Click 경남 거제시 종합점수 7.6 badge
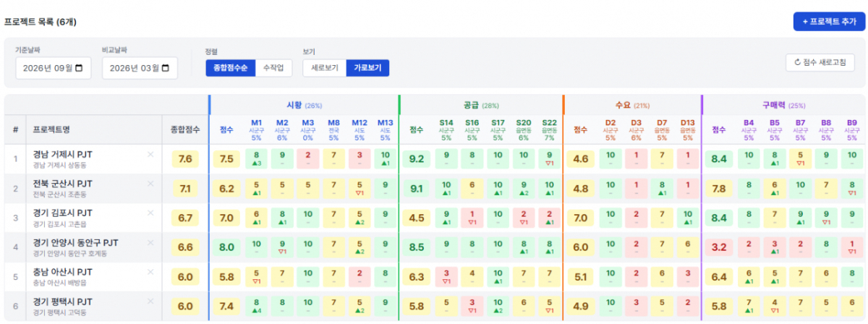Screen dimensions: 868x324 pyautogui.click(x=184, y=159)
